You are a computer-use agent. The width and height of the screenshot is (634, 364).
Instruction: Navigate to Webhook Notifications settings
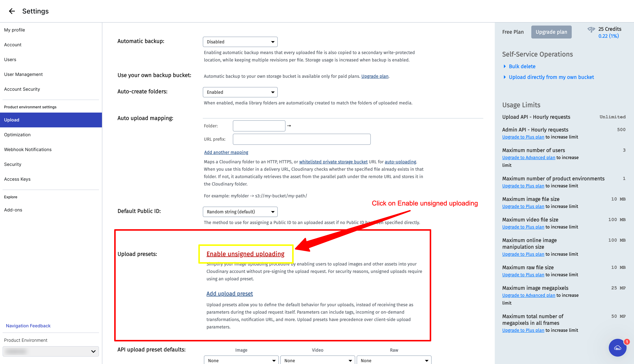(x=28, y=149)
